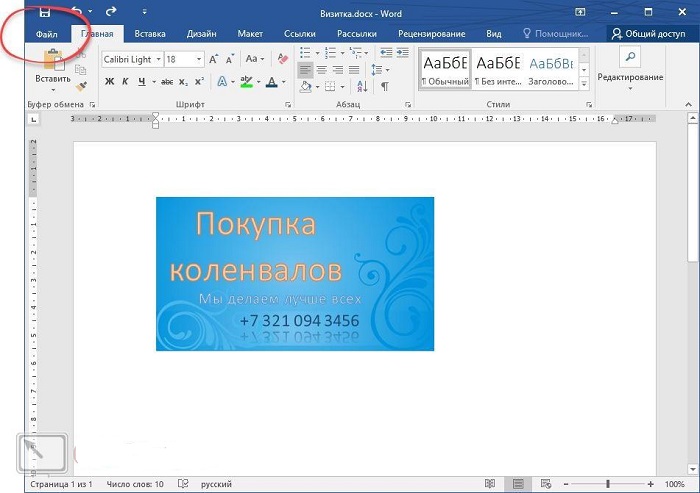Switch to the Вставка tab

(150, 34)
